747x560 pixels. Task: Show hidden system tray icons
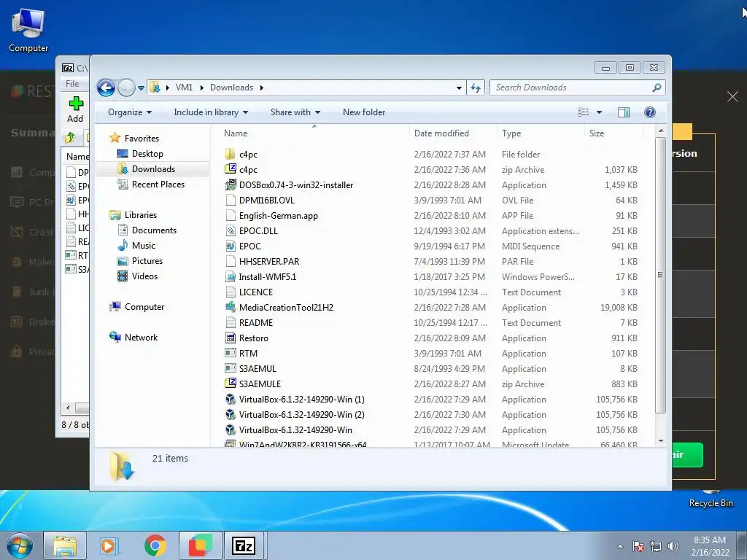point(620,546)
